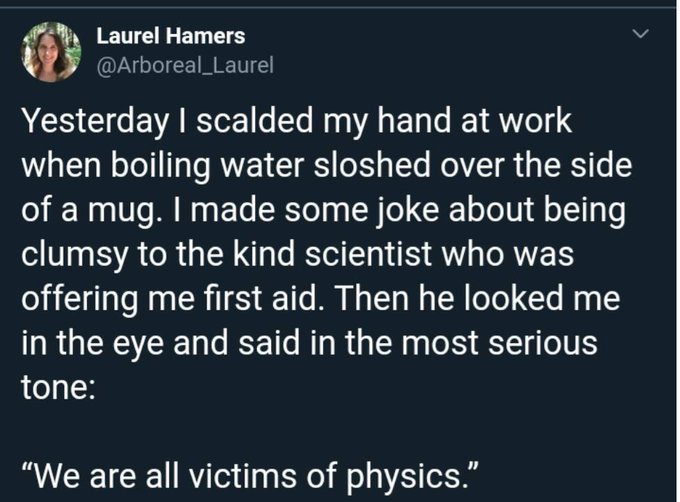The width and height of the screenshot is (680, 502).
Task: Click the word "Yesterday" in the tweet
Action: pyautogui.click(x=95, y=122)
